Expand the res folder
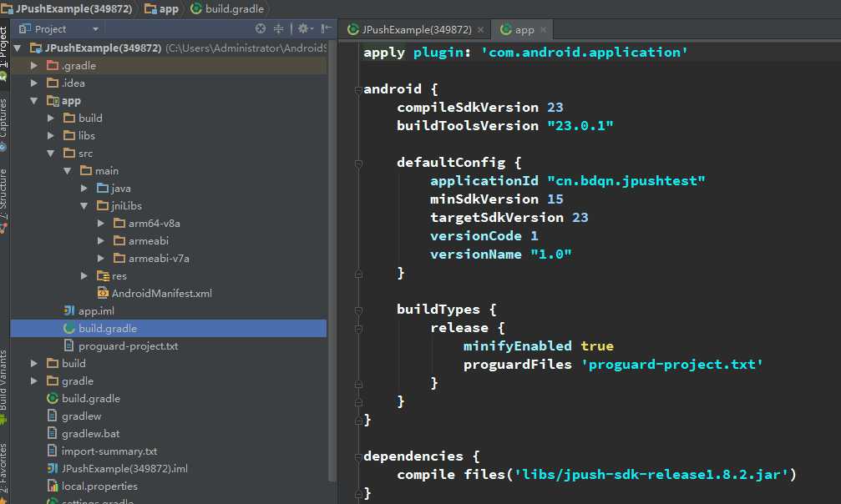 click(x=84, y=275)
